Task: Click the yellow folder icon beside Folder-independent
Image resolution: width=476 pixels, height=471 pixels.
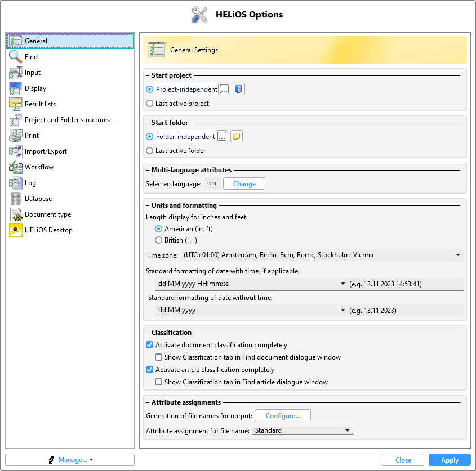Action: click(237, 137)
